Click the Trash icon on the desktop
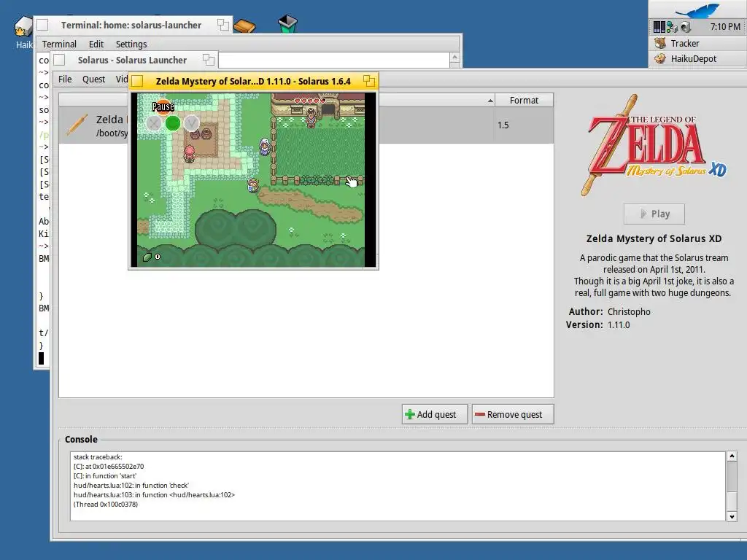747x560 pixels. [x=287, y=23]
